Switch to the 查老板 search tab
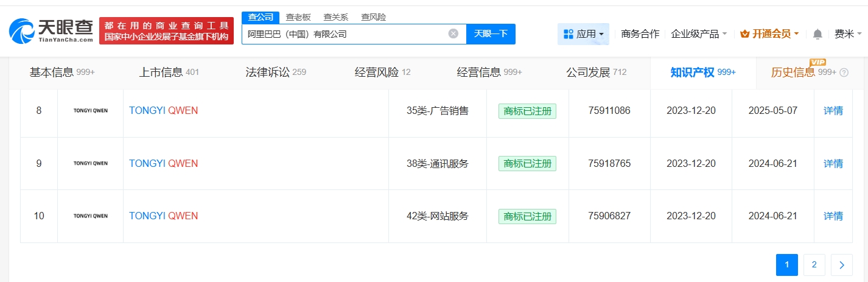The height and width of the screenshot is (282, 868). tap(298, 17)
